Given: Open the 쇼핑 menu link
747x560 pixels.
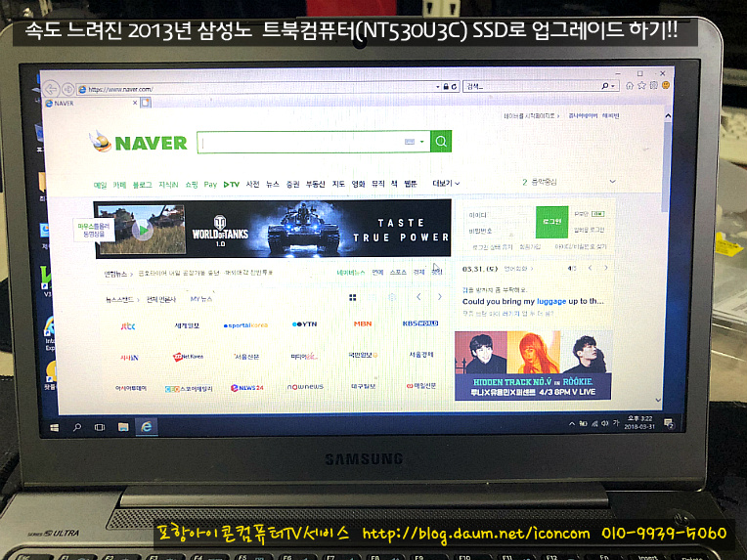Looking at the screenshot, I should coord(192,185).
